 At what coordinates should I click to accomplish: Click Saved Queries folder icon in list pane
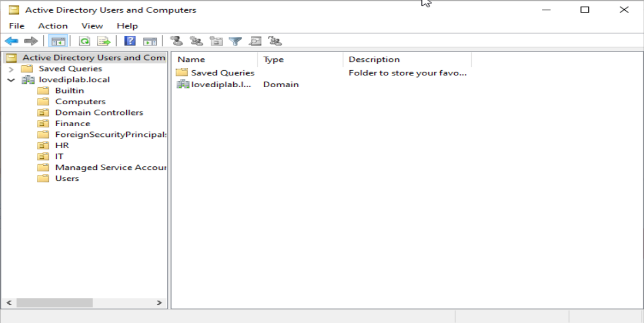[182, 73]
